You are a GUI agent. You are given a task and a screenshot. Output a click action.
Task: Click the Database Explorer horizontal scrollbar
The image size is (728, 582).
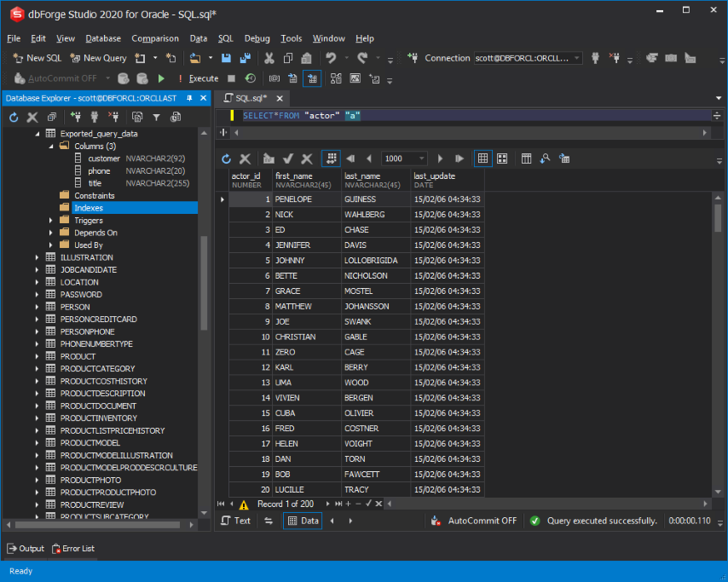pos(97,525)
